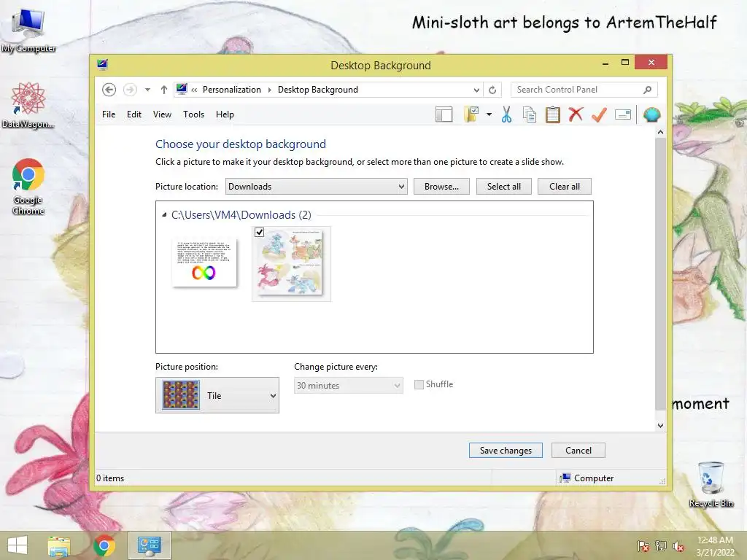Open the View menu

(x=162, y=114)
